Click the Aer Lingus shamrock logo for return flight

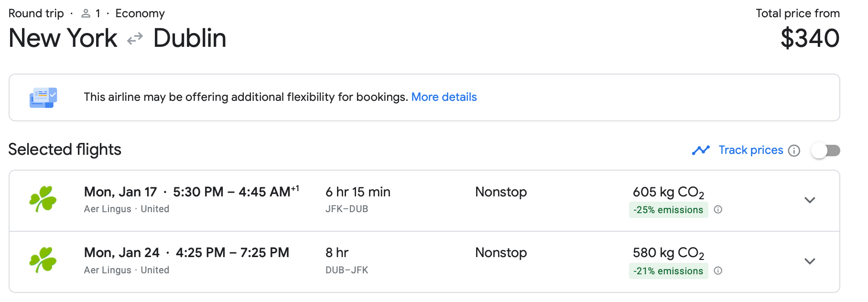[43, 260]
